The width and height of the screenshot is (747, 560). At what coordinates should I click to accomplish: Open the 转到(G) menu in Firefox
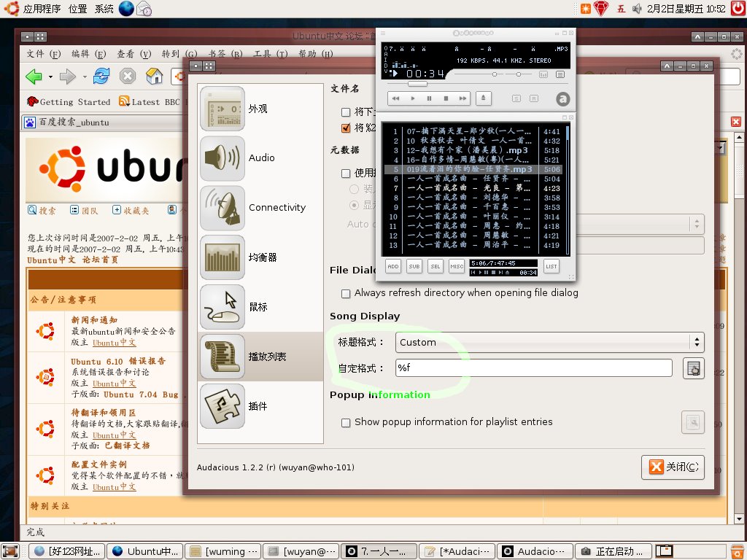[x=179, y=54]
